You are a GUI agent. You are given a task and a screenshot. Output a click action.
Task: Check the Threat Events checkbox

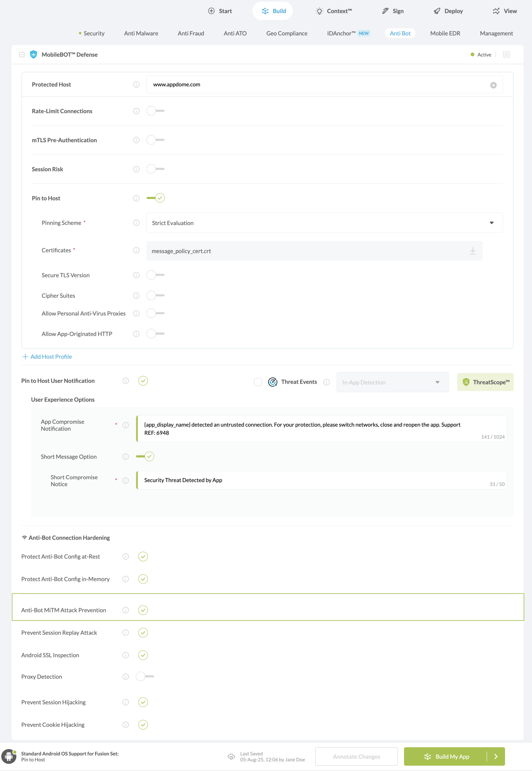pos(258,382)
